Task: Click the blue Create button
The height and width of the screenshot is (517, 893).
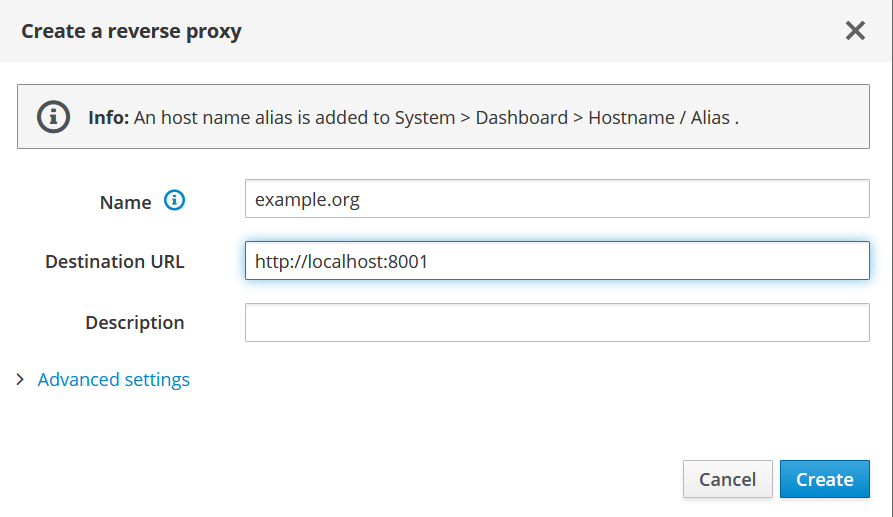Action: (824, 479)
